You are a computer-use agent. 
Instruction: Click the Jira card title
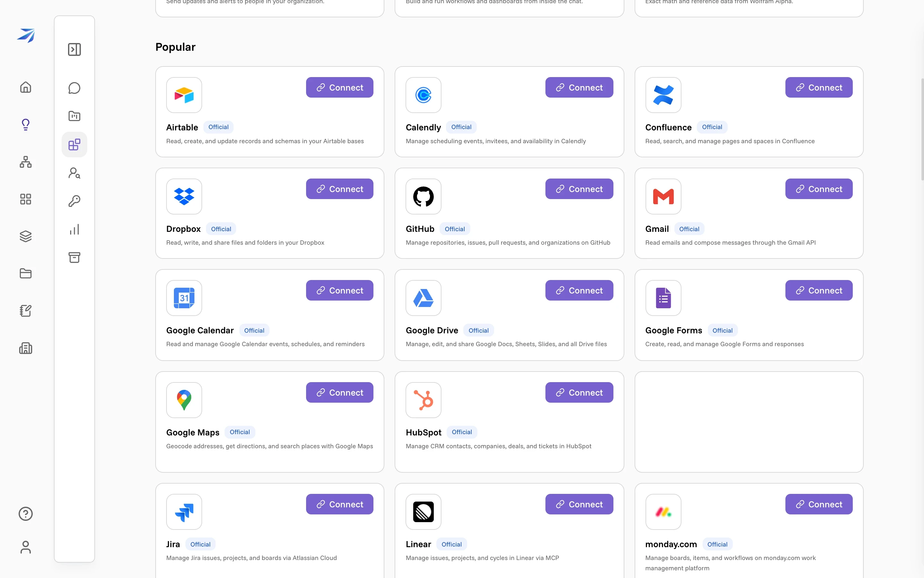[173, 544]
